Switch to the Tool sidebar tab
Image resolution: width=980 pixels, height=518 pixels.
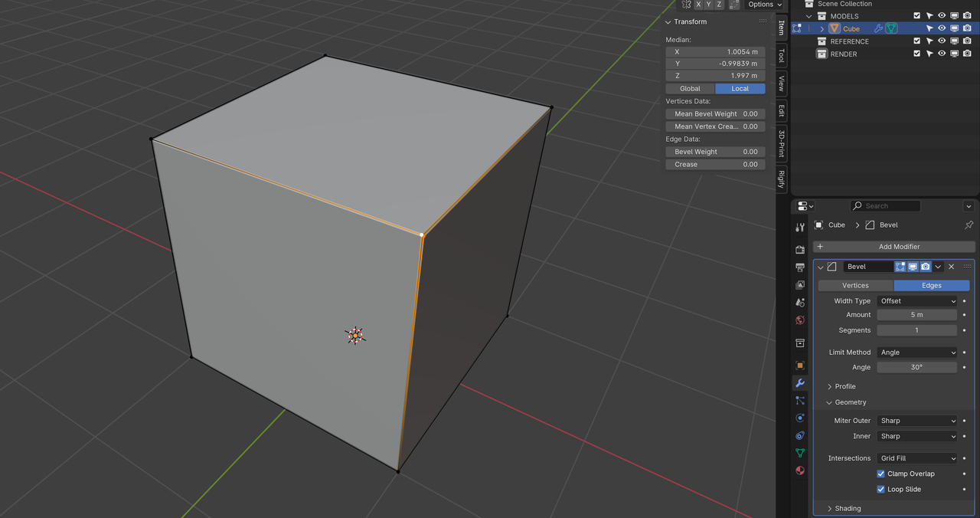(x=781, y=55)
